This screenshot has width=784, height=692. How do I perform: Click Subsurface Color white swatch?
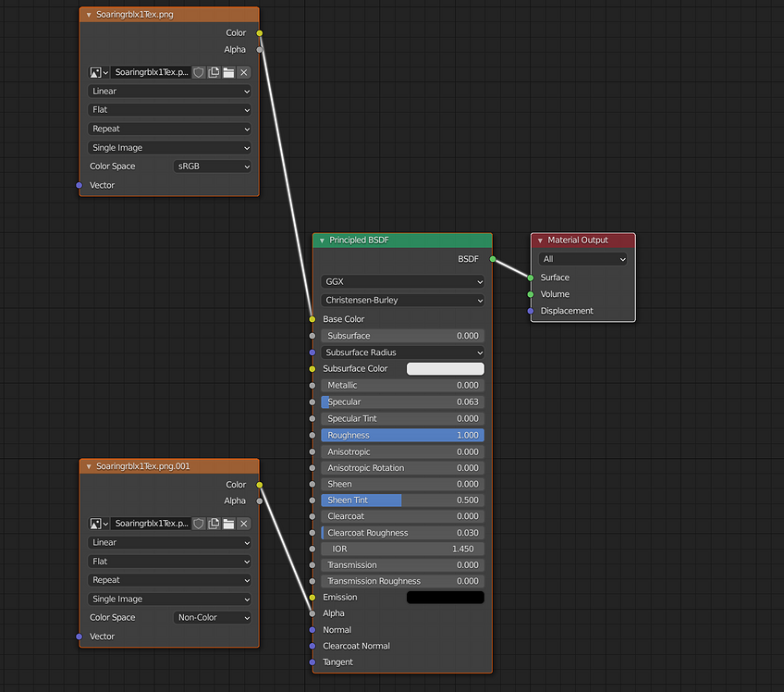pyautogui.click(x=446, y=369)
